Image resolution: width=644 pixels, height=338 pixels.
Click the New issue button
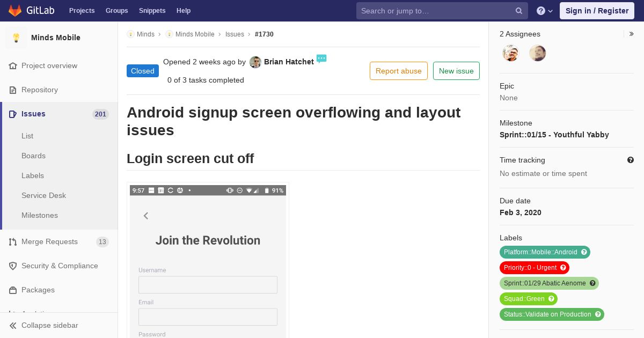(456, 71)
